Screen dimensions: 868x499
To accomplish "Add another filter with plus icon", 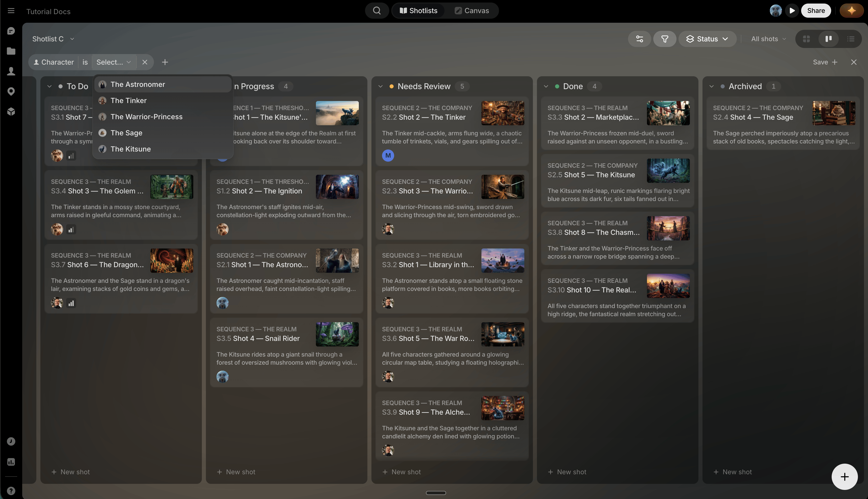I will 165,62.
